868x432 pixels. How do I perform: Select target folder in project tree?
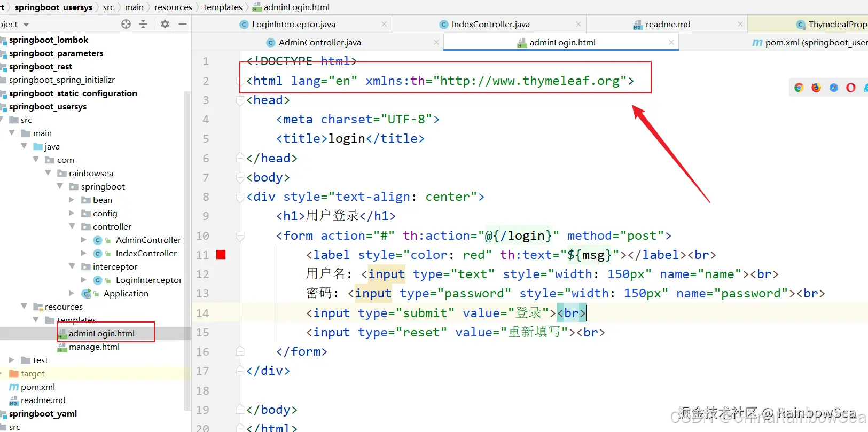pos(33,373)
